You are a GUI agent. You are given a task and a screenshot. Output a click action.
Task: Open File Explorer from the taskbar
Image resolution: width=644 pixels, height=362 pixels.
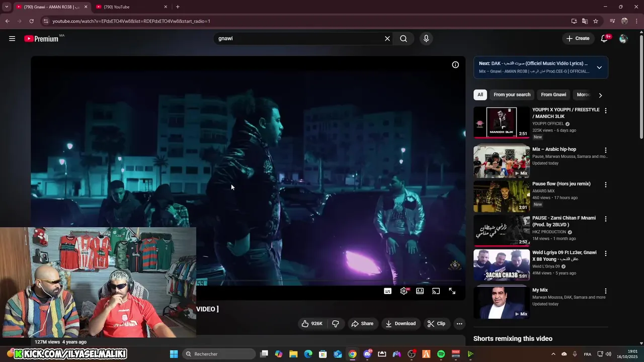(x=293, y=354)
